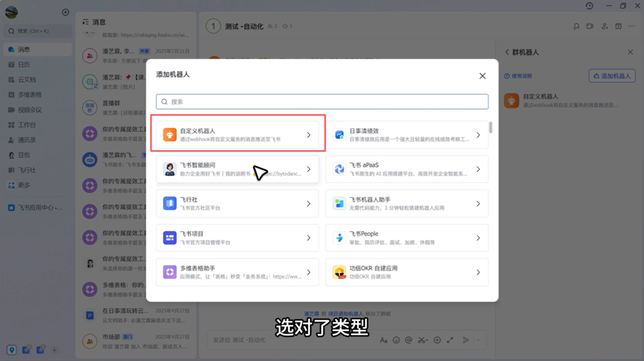Expand the 多维表格助手 row chevron
Image resolution: width=644 pixels, height=361 pixels.
(309, 272)
